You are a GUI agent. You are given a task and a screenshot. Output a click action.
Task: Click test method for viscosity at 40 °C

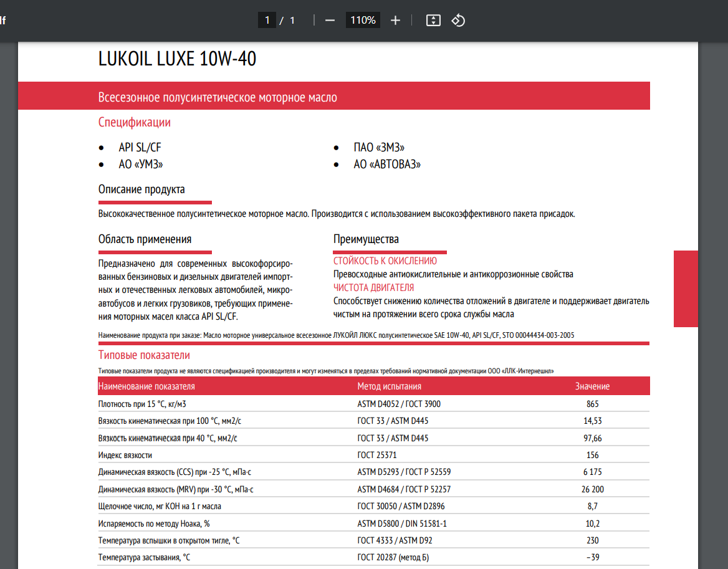click(393, 438)
